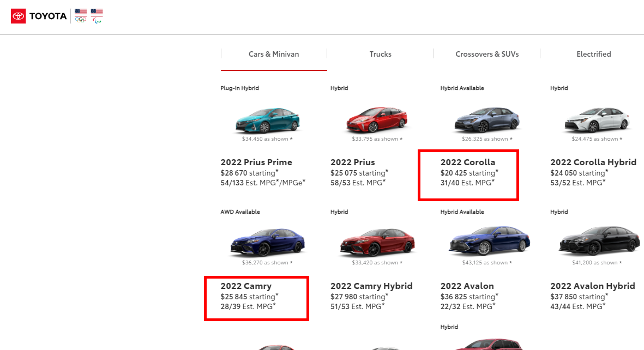The image size is (644, 350).
Task: Click the '$28 670 starting' price text
Action: [249, 173]
